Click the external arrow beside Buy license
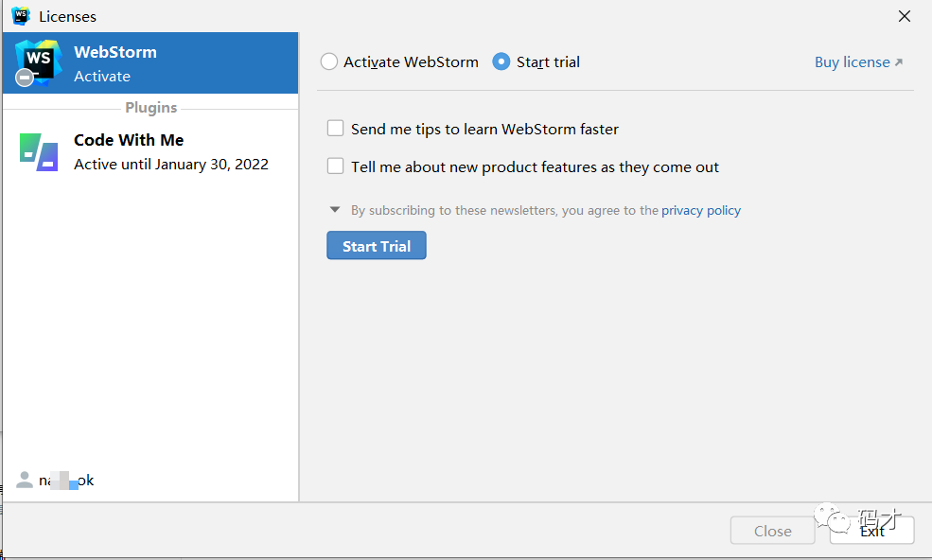Screen dimensions: 932x560 pyautogui.click(x=899, y=62)
